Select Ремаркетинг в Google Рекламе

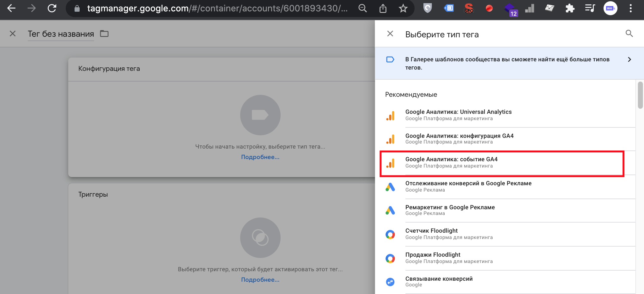click(x=450, y=210)
